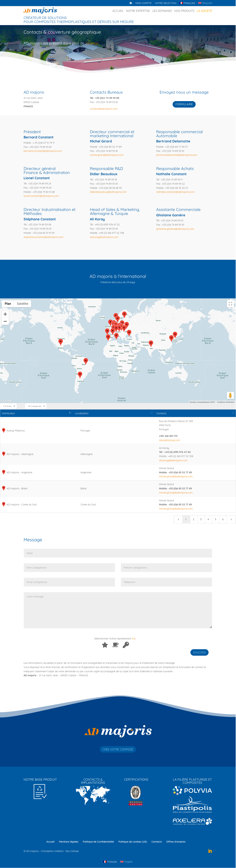Open the La Société menu
236x868 pixels.
(204, 11)
